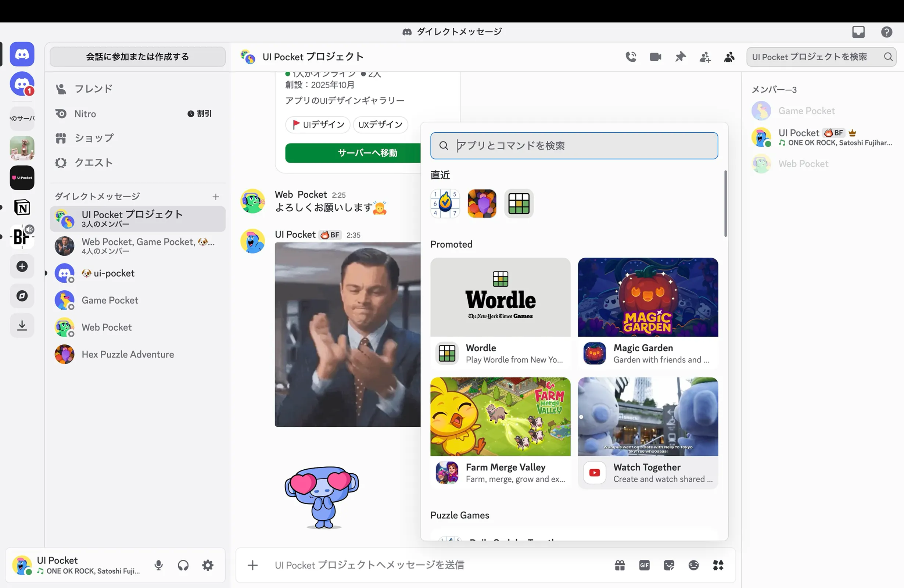Open server discovery with the compass icon

22,295
